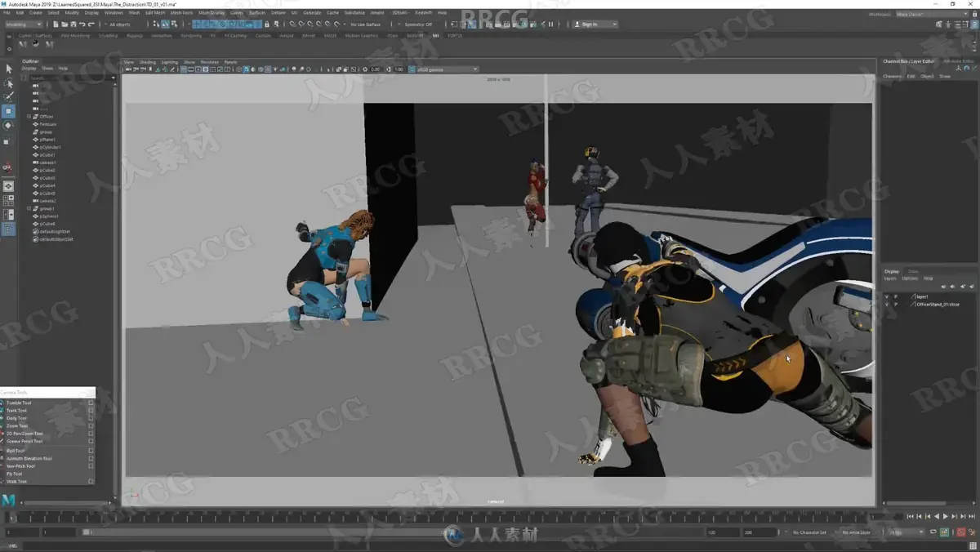Select pCylinder1 in the Outliner
The image size is (980, 552).
[x=50, y=147]
